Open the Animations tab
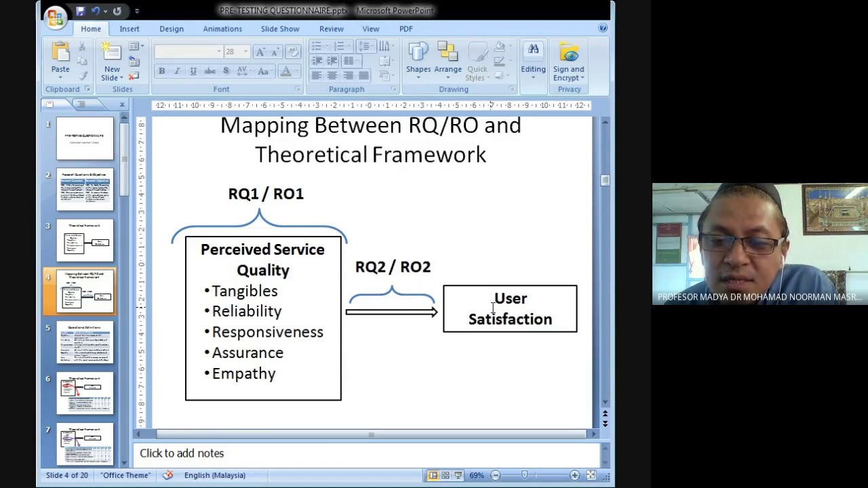This screenshot has height=488, width=868. pos(222,28)
